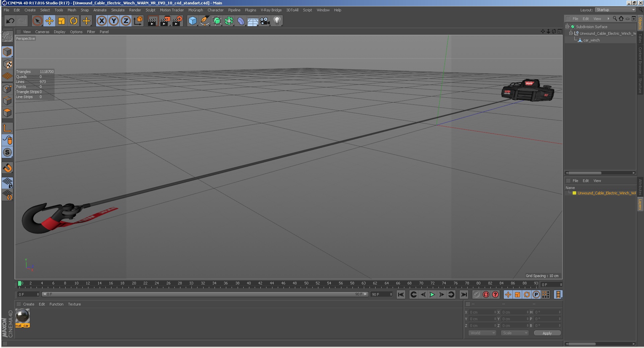Viewport: 644px width, 348px height.
Task: Go to start of animation
Action: (x=401, y=294)
